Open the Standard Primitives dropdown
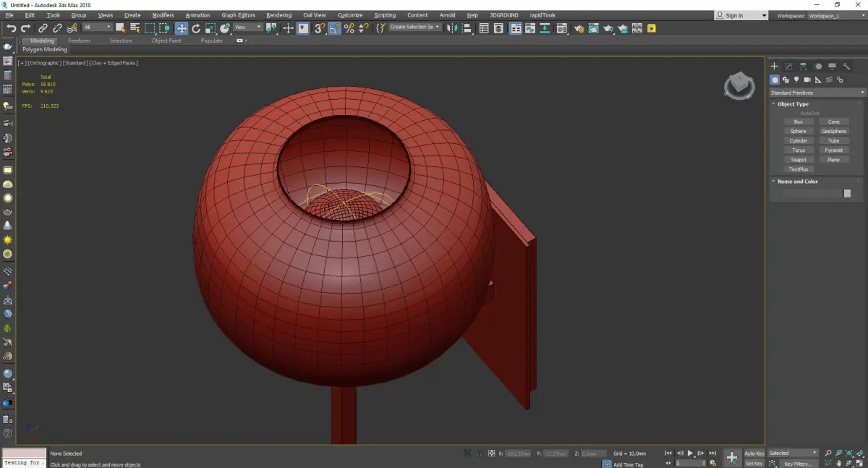 click(x=817, y=93)
